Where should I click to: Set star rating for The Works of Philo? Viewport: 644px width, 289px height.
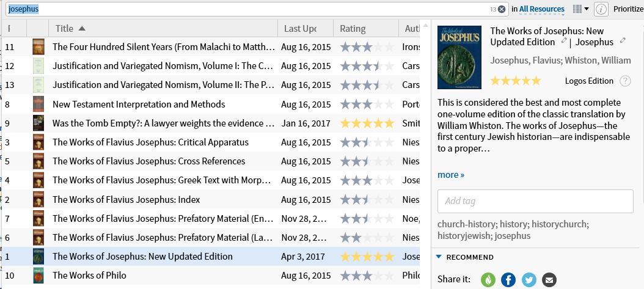point(367,276)
